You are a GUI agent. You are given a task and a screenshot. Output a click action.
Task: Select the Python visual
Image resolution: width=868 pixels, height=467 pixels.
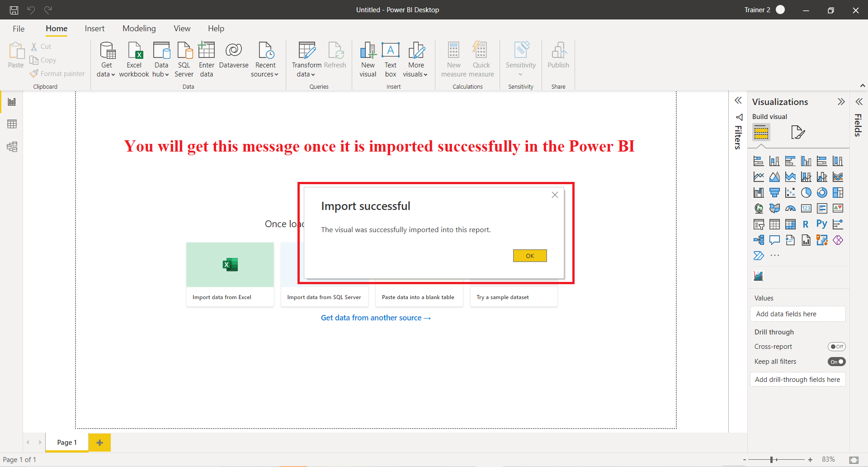pyautogui.click(x=822, y=224)
